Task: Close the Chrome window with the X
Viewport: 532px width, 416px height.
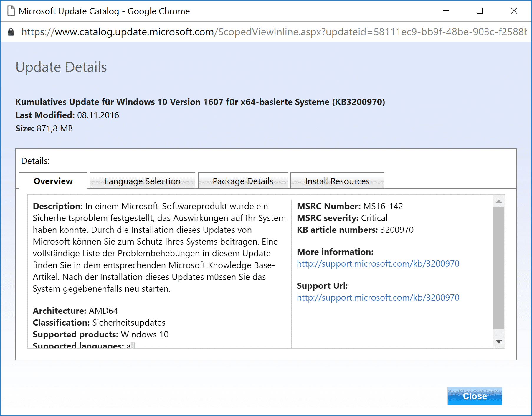Action: click(514, 11)
